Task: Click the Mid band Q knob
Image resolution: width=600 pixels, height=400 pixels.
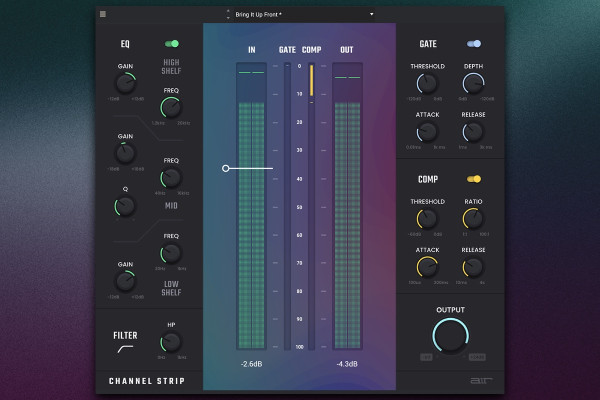Action: [x=125, y=206]
